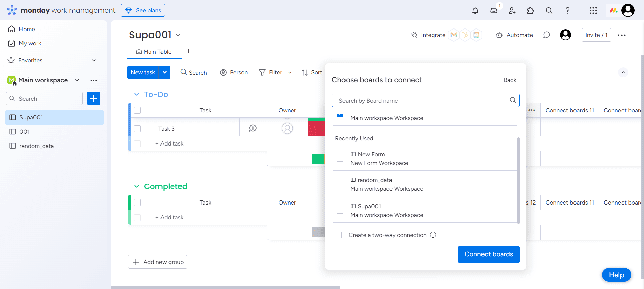Image resolution: width=644 pixels, height=289 pixels.
Task: Open the New task dropdown arrow
Action: click(x=165, y=72)
